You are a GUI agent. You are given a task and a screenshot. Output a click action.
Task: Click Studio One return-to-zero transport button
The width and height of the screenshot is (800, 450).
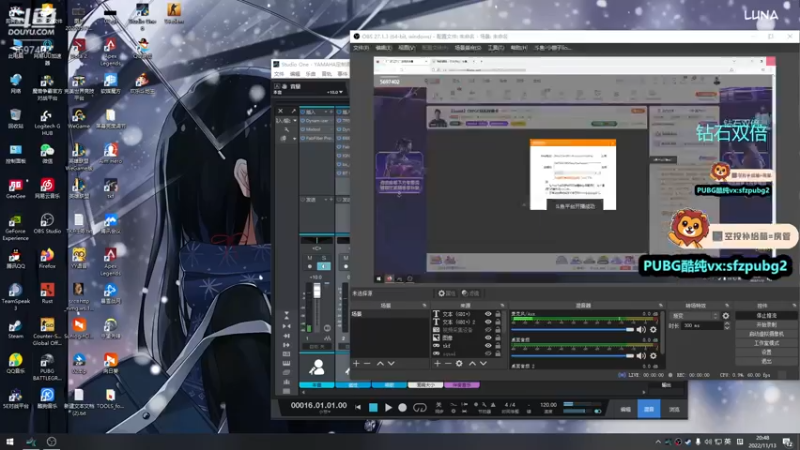[x=358, y=407]
